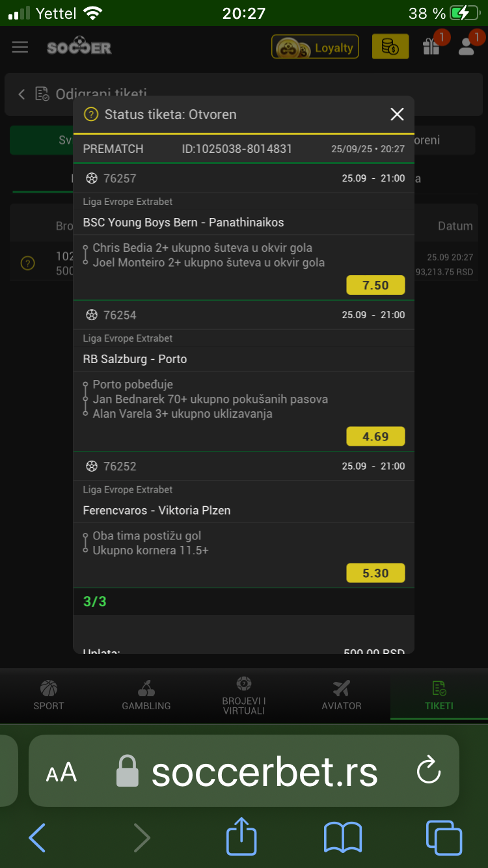Open the gift bonuses icon
Screen dimensions: 488x868
click(431, 46)
